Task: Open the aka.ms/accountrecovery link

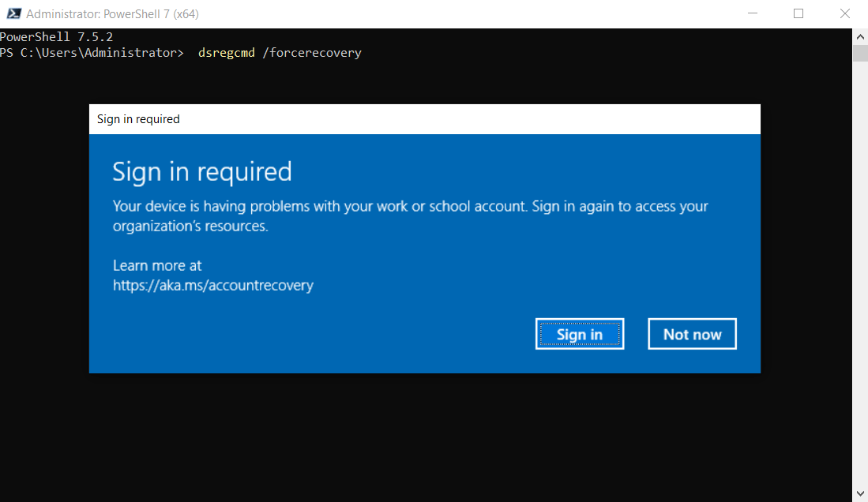Action: [x=212, y=285]
